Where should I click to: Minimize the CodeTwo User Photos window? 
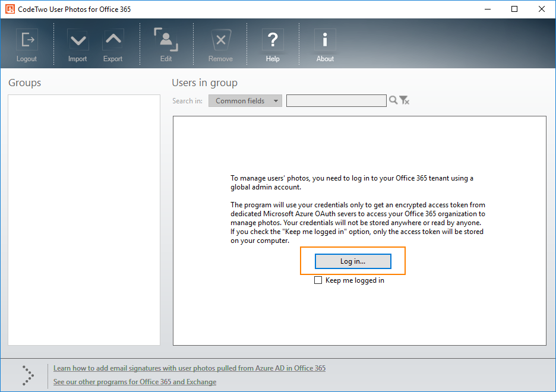coord(488,10)
